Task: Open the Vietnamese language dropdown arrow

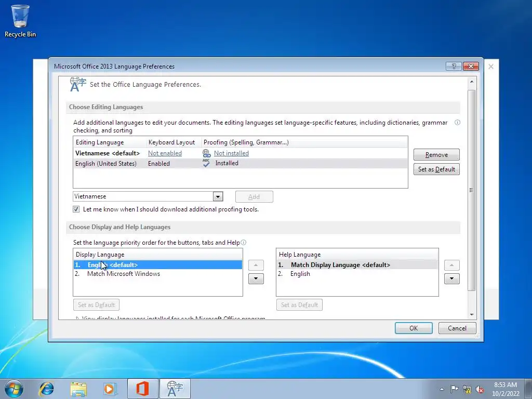Action: [x=218, y=196]
